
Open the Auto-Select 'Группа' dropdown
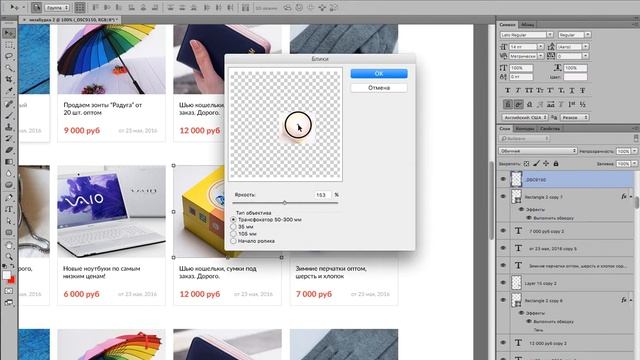(x=57, y=8)
